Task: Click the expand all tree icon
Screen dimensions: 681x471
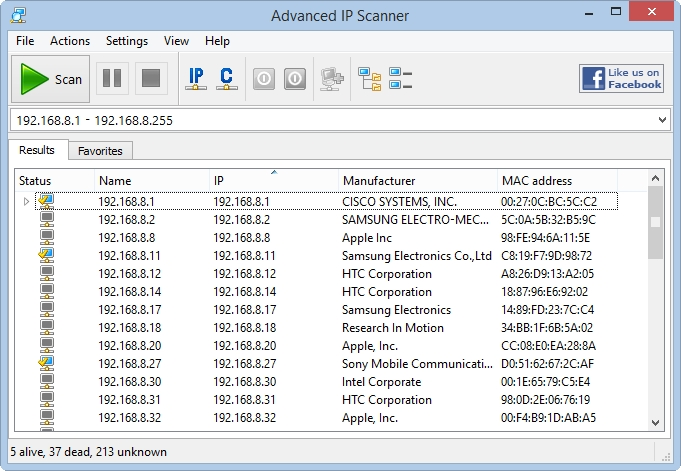Action: 370,79
